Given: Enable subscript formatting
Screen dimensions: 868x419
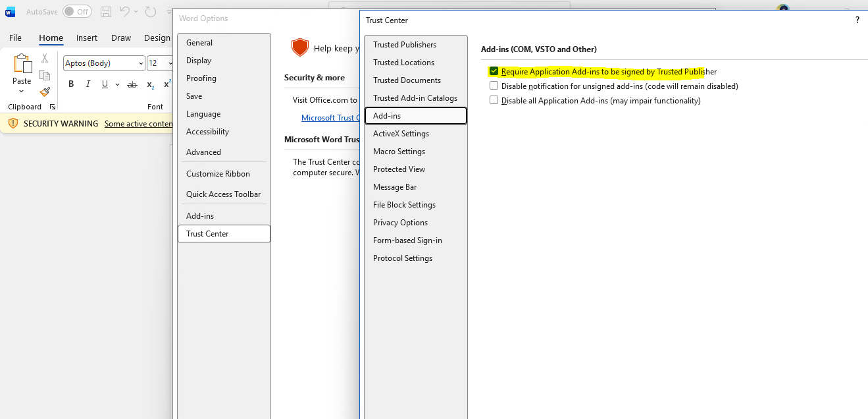Looking at the screenshot, I should pyautogui.click(x=149, y=84).
